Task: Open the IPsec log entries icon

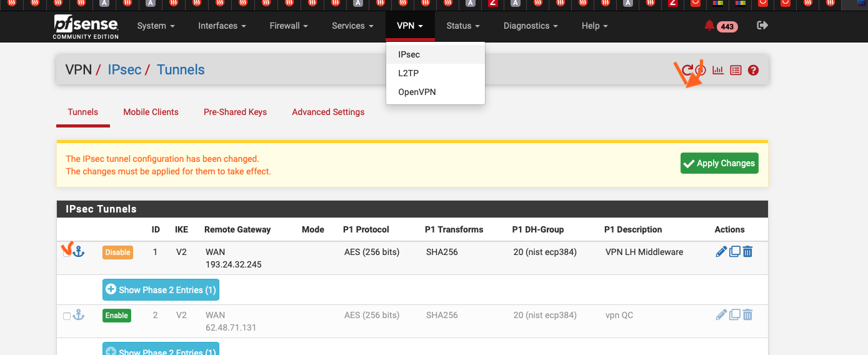Action: [x=736, y=70]
